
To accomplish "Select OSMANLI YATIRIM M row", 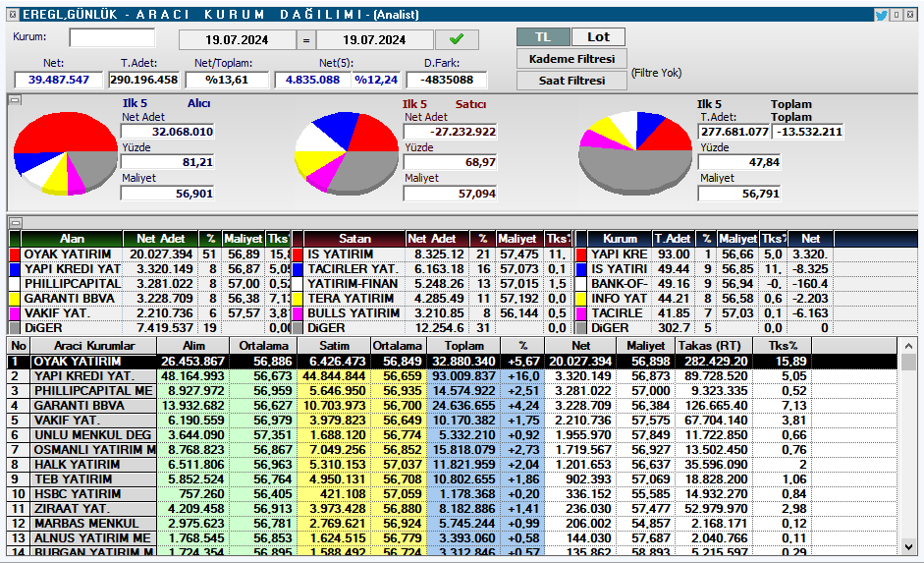I will (452, 450).
